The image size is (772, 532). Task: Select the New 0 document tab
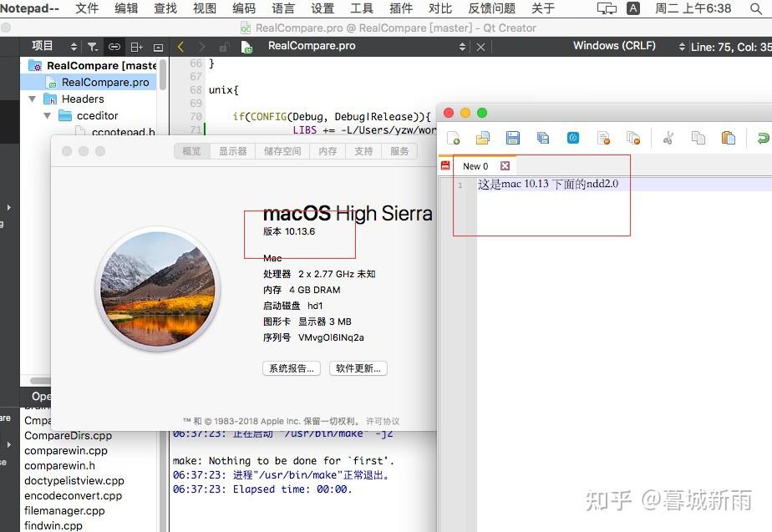(x=475, y=166)
